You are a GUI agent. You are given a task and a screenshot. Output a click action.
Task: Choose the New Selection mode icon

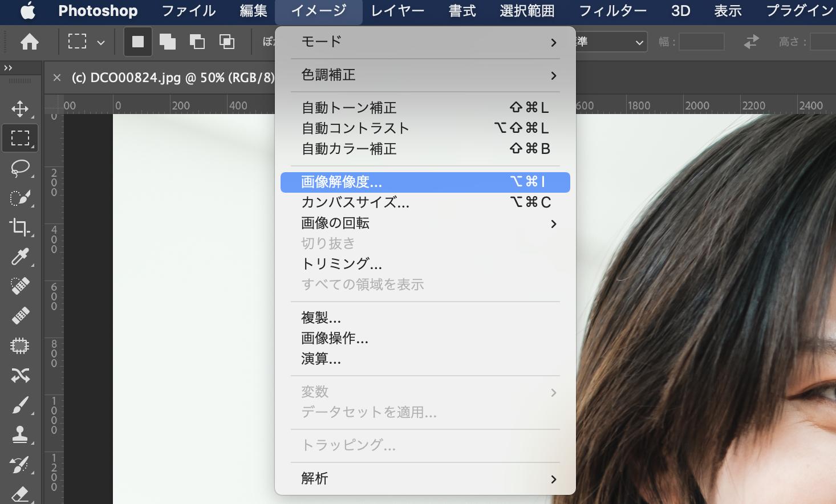(138, 42)
